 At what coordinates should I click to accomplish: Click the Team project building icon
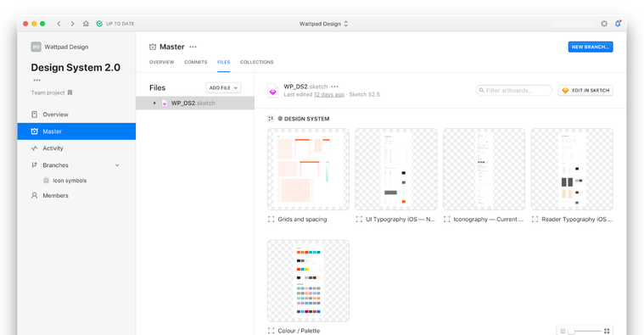tap(70, 92)
